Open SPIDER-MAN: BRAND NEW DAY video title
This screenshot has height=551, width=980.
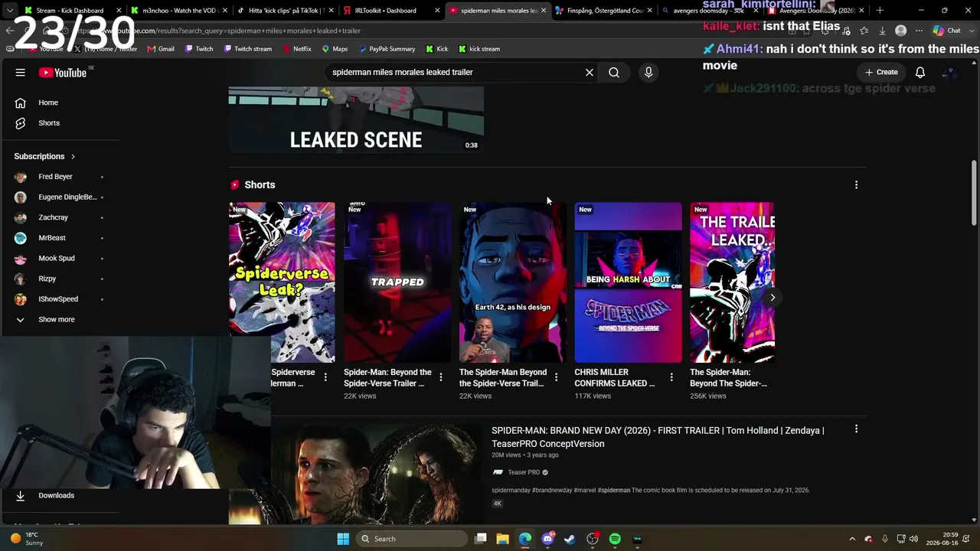click(658, 437)
